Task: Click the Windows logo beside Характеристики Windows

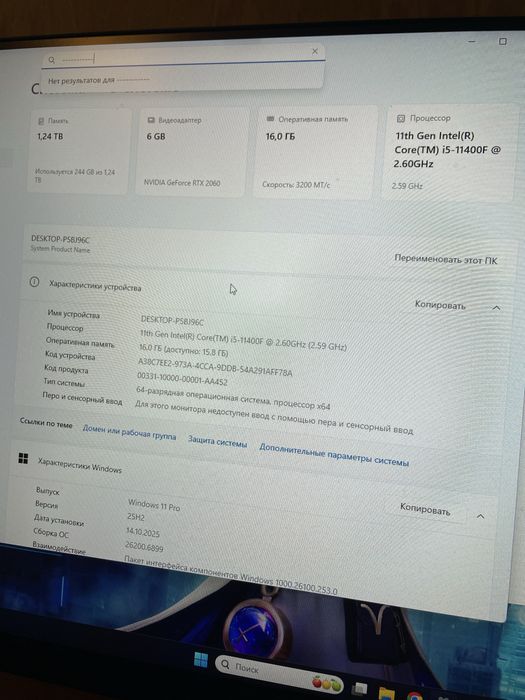Action: pyautogui.click(x=23, y=458)
